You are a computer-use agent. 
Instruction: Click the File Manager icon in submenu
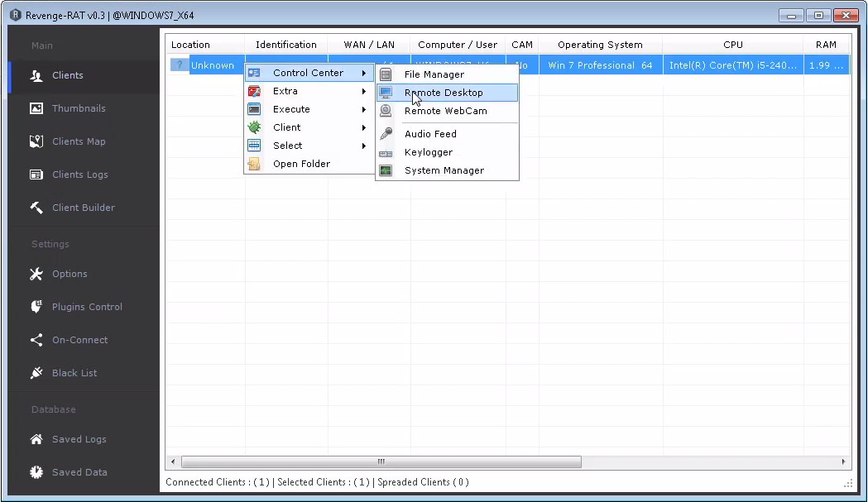tap(386, 74)
